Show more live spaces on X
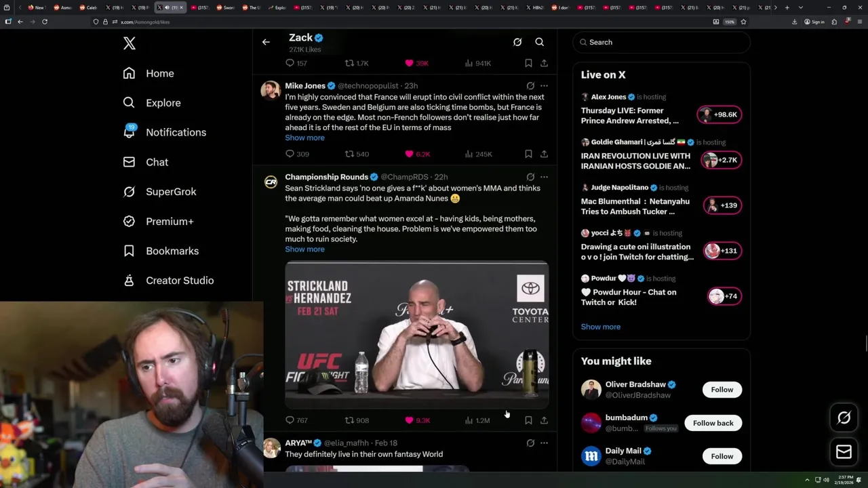Viewport: 868px width, 488px height. 600,327
